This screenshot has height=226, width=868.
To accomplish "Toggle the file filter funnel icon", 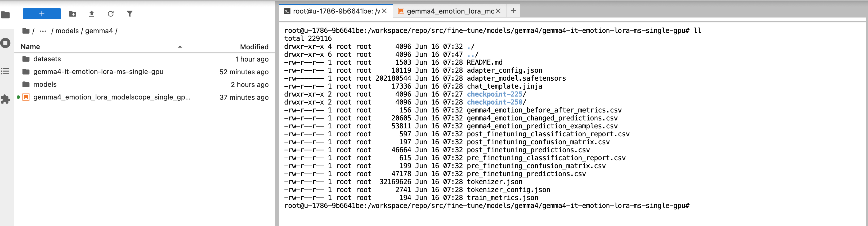I will 130,14.
